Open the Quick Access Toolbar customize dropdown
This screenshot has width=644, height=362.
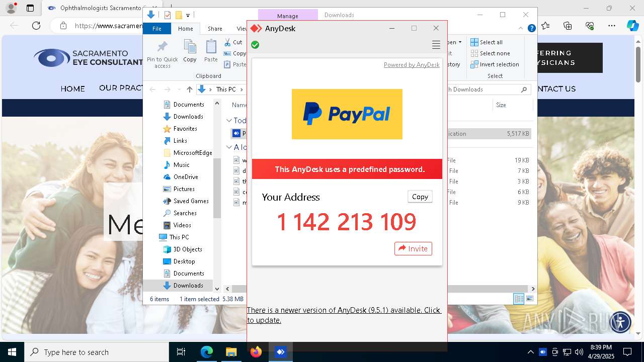(x=188, y=16)
